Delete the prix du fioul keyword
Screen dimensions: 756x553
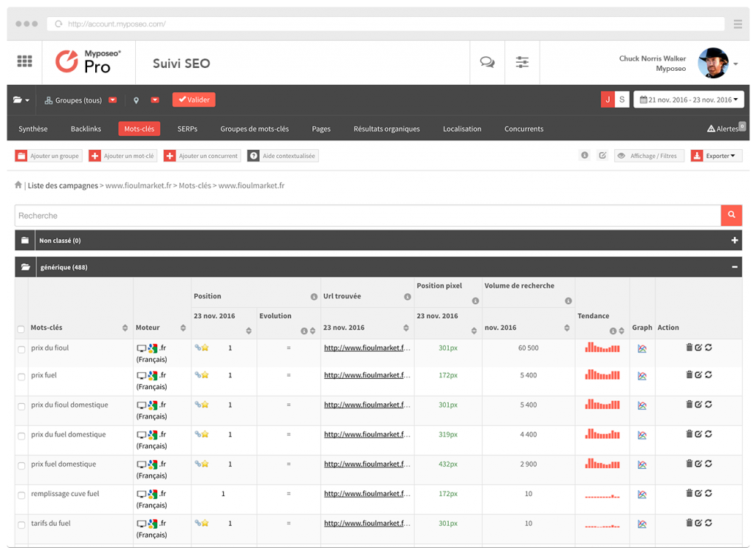(690, 347)
